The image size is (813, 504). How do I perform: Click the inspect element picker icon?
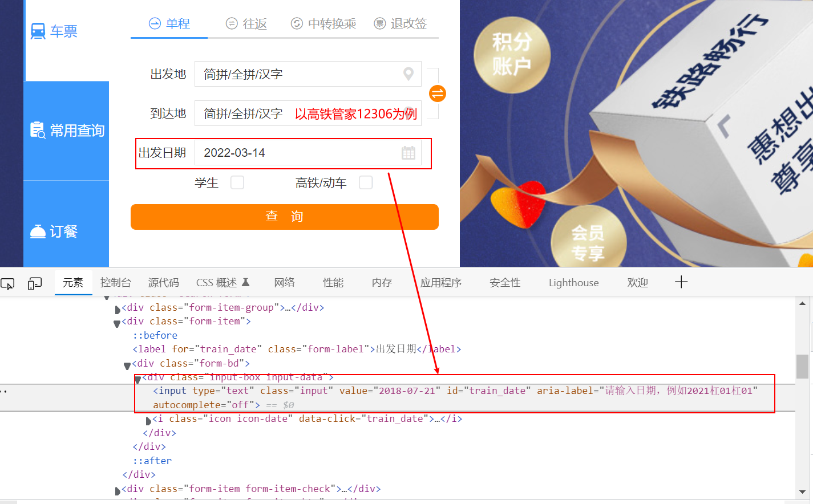7,283
